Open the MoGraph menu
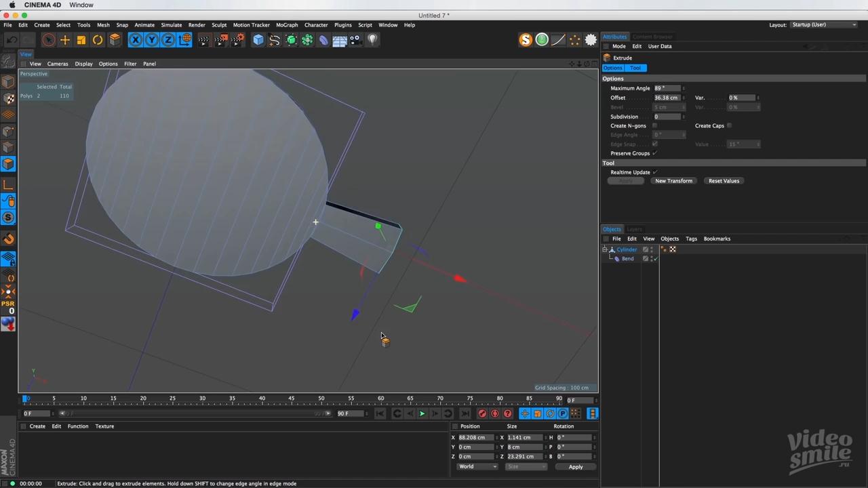This screenshot has width=868, height=488. coord(286,25)
